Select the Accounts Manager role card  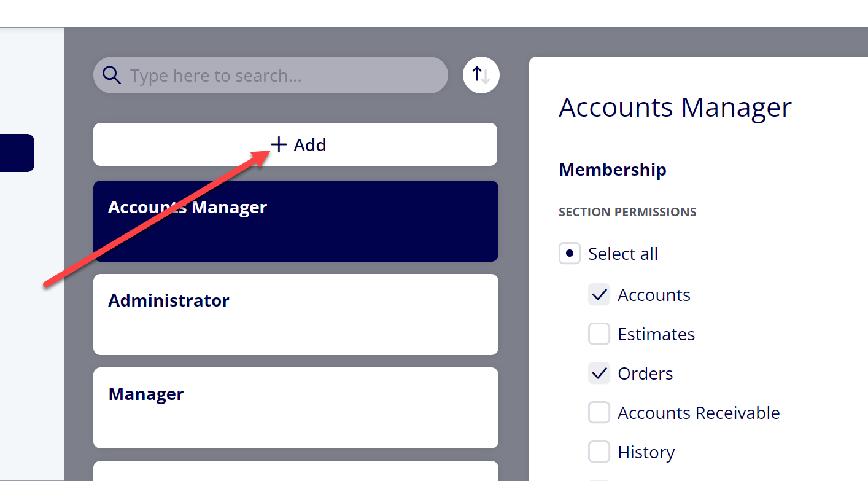296,221
